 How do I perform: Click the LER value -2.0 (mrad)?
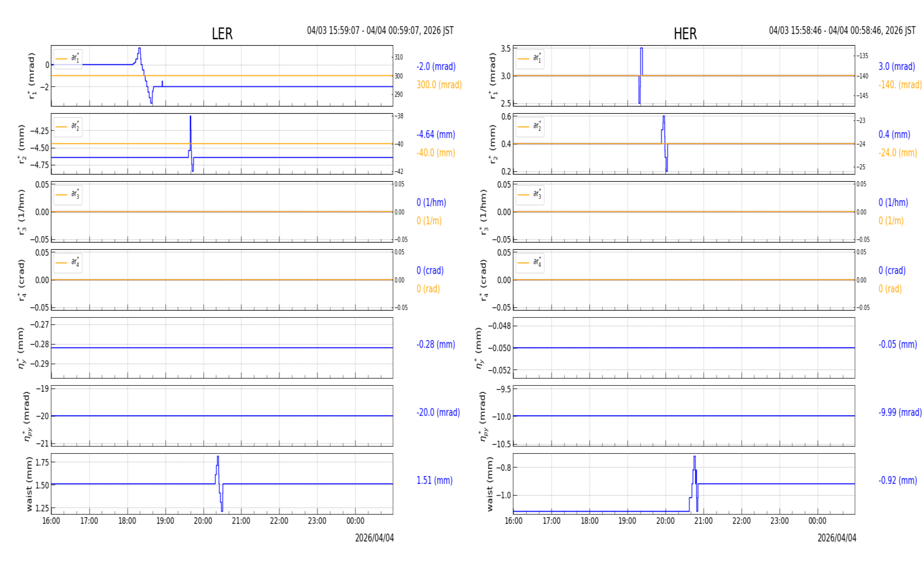pos(436,67)
